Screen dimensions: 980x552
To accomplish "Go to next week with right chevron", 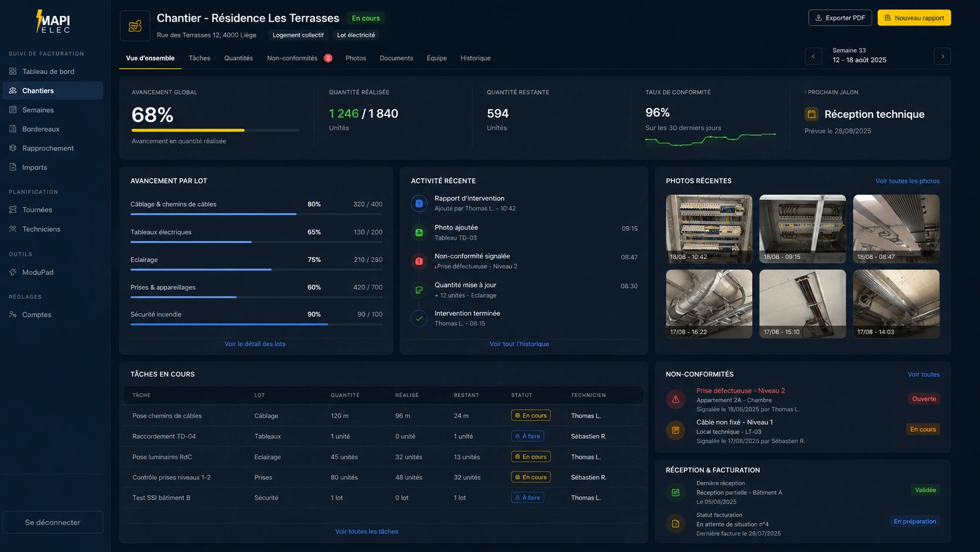I will pyautogui.click(x=942, y=56).
